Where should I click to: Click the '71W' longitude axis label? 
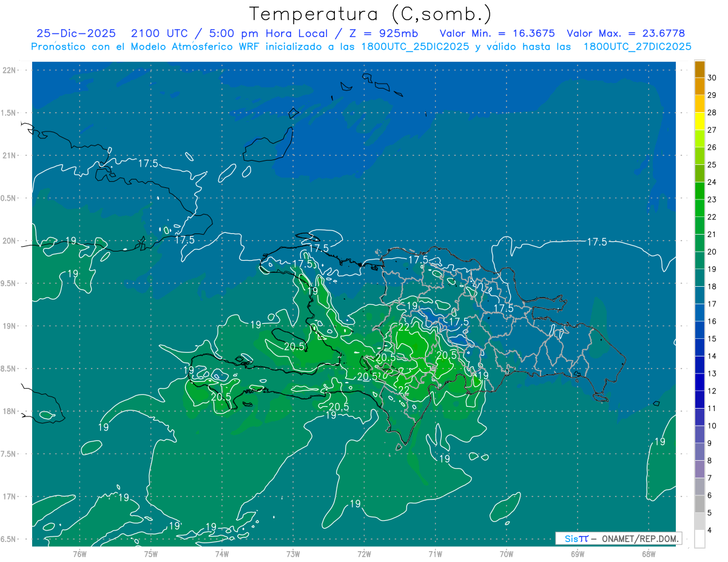[x=435, y=554]
